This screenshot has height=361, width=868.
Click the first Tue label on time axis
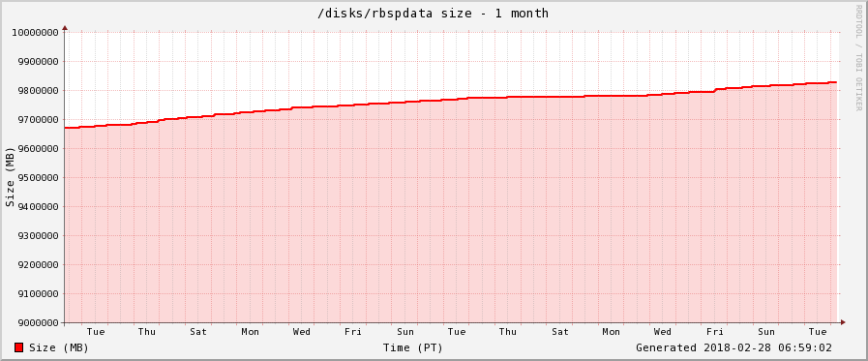95,332
